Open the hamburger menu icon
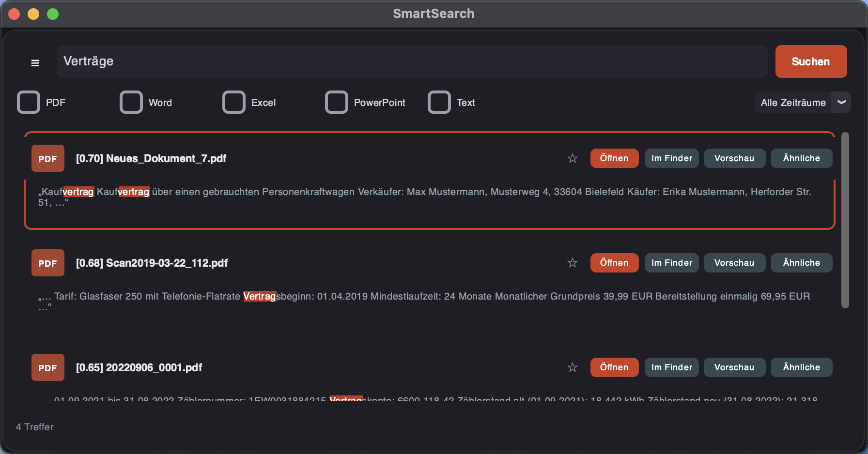The width and height of the screenshot is (868, 454). click(35, 63)
